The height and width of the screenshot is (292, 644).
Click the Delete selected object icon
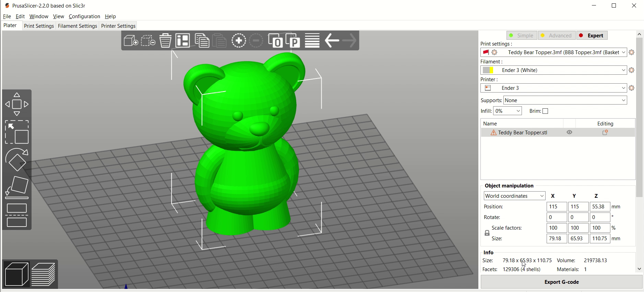(x=148, y=40)
